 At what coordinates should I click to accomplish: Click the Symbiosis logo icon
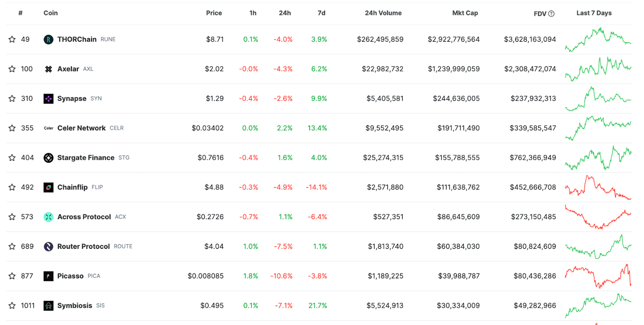48,306
